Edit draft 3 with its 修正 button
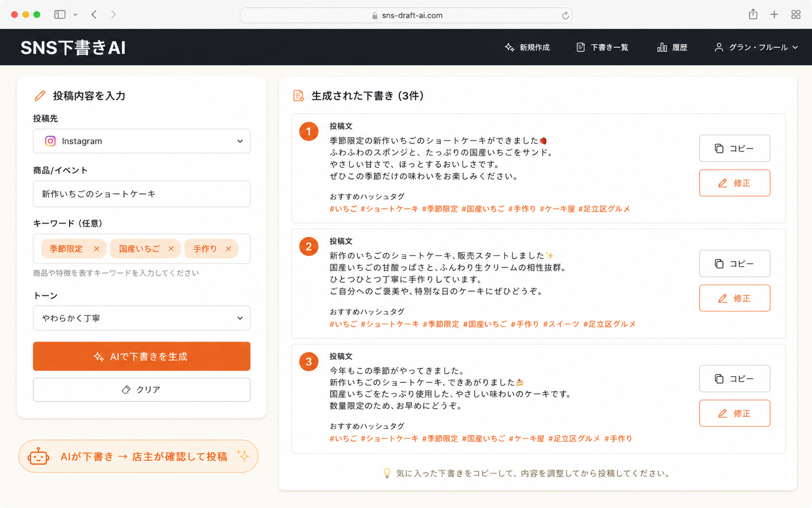This screenshot has width=812, height=508. [x=735, y=413]
